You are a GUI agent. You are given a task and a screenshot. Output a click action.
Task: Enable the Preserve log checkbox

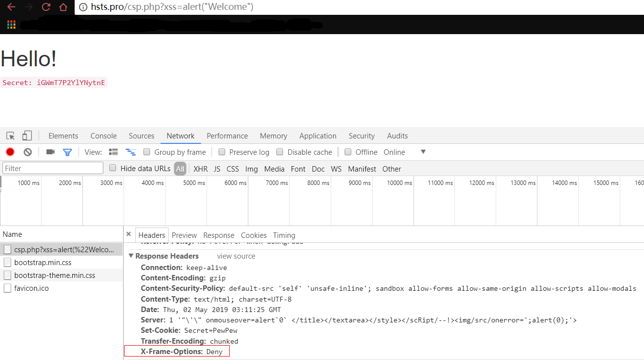click(x=222, y=152)
